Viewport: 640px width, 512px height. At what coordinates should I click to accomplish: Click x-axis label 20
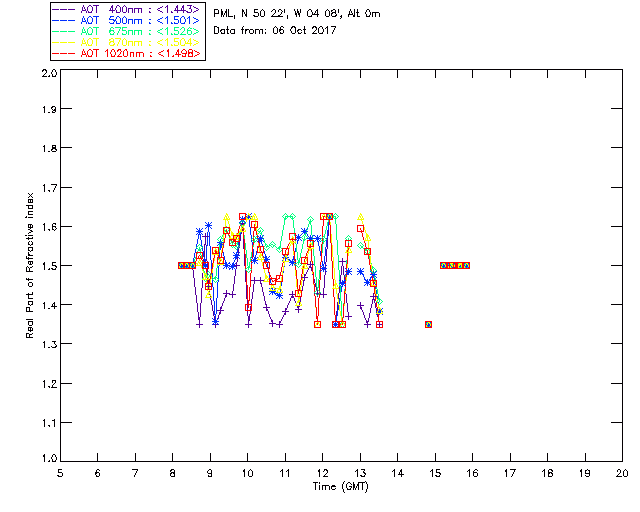coord(622,473)
